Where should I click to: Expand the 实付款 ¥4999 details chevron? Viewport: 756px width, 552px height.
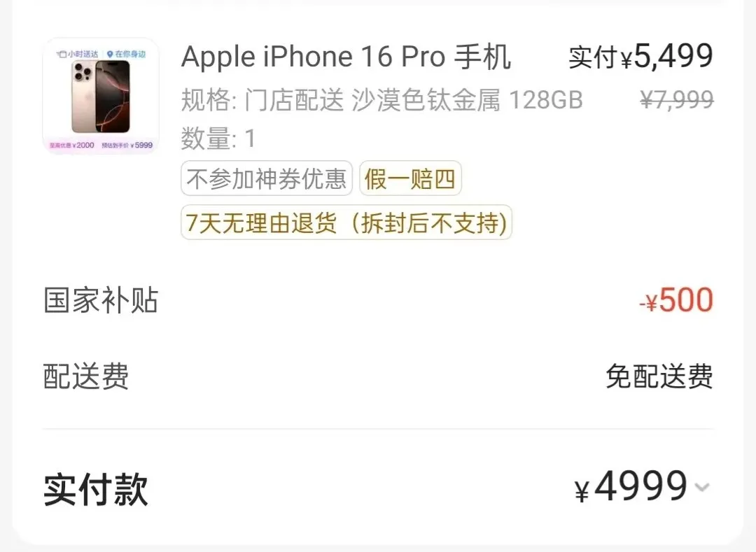[702, 488]
